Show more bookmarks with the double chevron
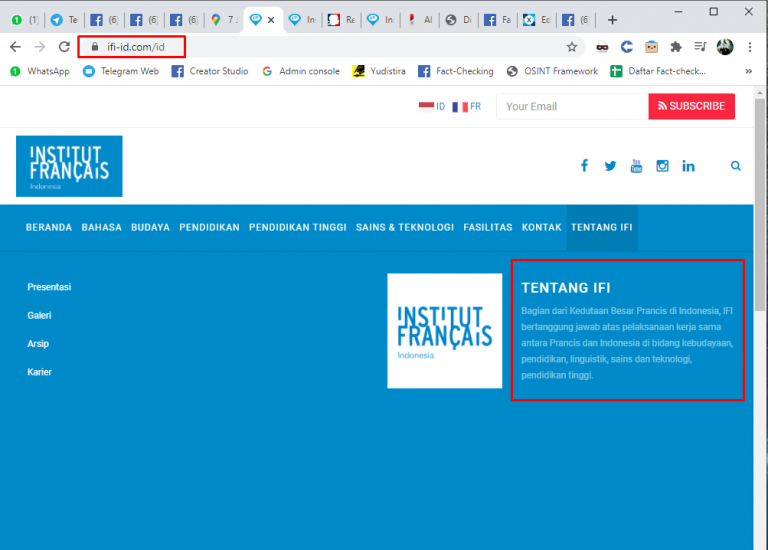The width and height of the screenshot is (768, 550). click(x=748, y=72)
